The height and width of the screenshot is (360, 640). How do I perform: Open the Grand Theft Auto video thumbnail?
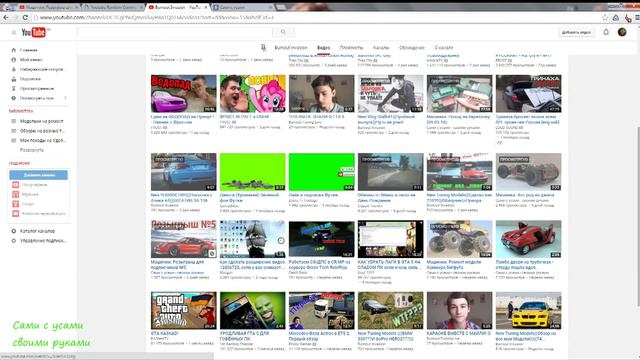point(183,311)
